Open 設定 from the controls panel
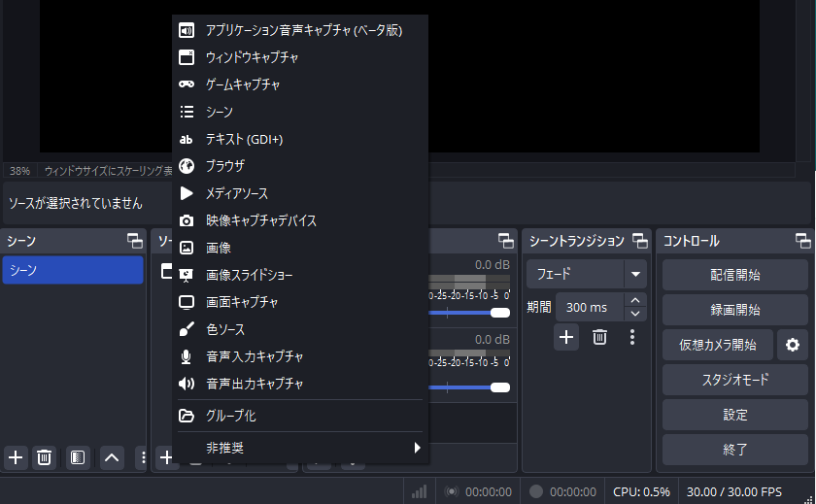Screen dimensions: 816x504 734,415
